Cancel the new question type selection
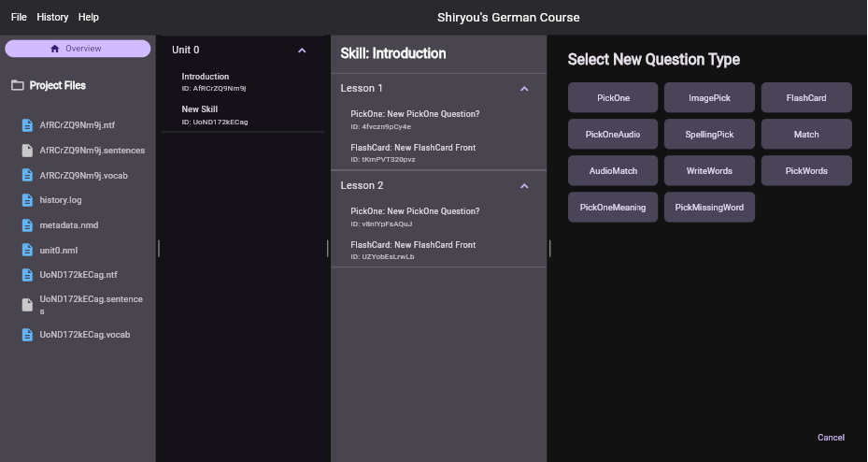The height and width of the screenshot is (462, 868). (x=830, y=438)
